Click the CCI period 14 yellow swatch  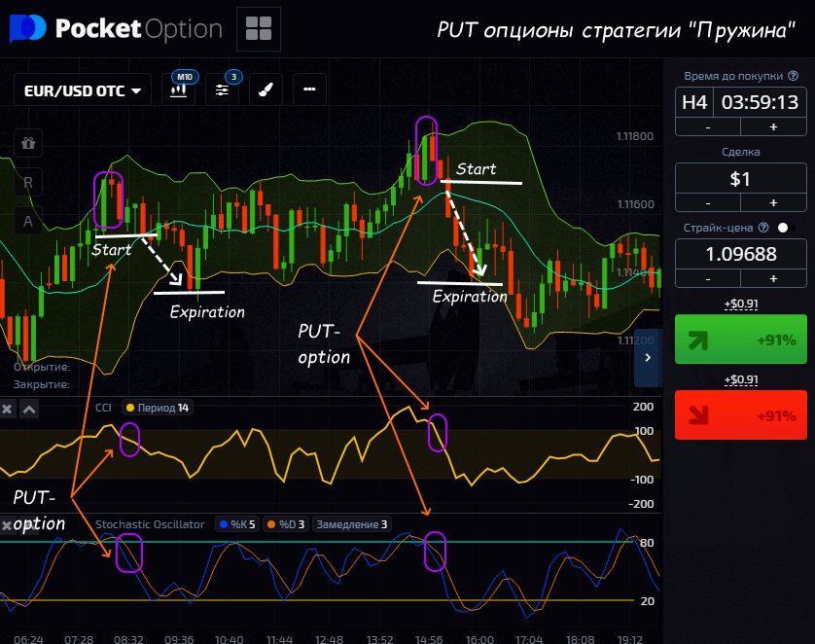click(x=130, y=408)
